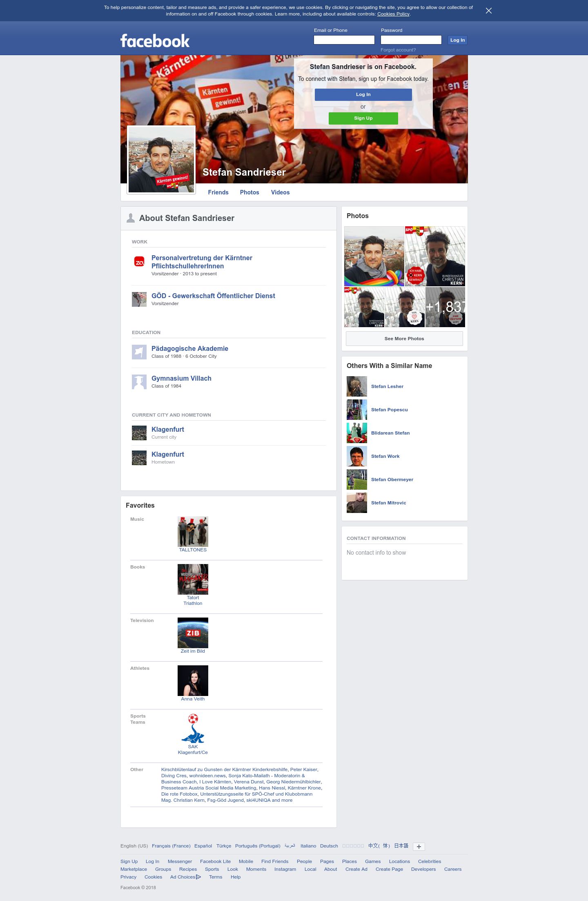This screenshot has width=588, height=901.
Task: Expand more languages with plus button
Action: pyautogui.click(x=419, y=846)
